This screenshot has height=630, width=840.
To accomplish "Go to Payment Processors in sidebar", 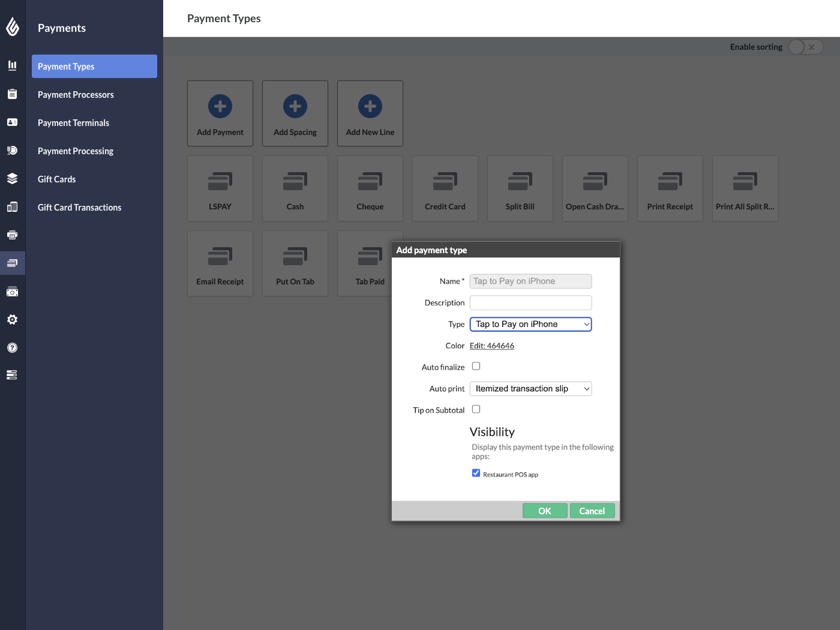I will pyautogui.click(x=76, y=94).
